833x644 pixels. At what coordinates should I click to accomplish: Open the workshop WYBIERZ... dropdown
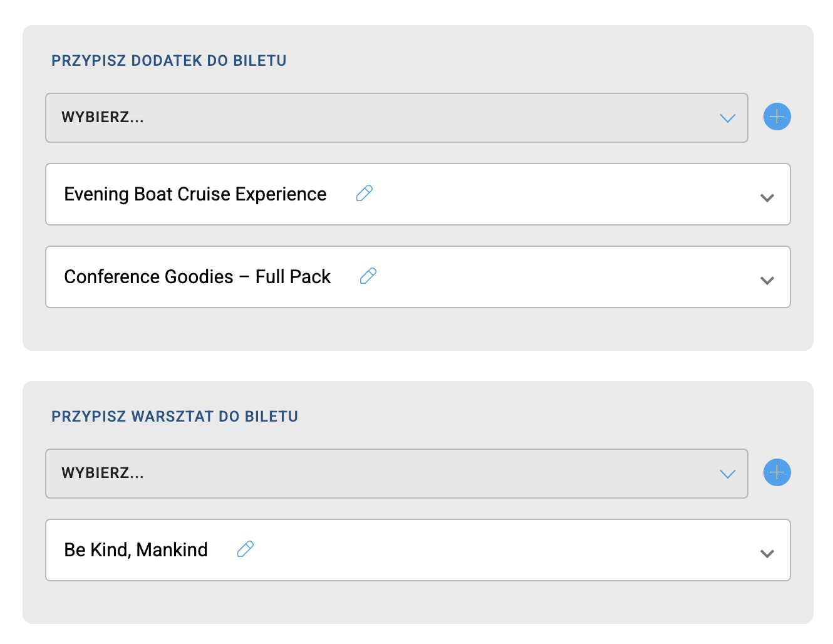396,474
